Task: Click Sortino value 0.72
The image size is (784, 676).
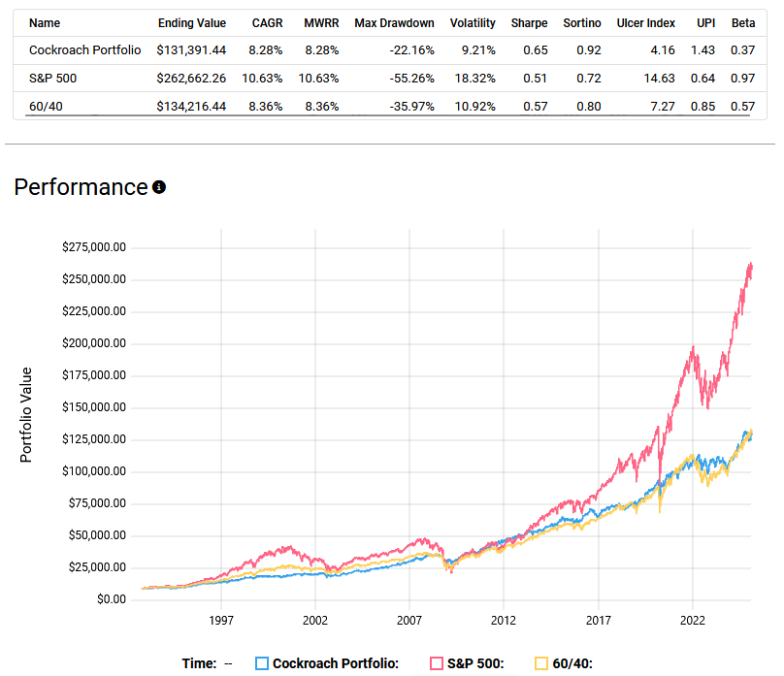Action: click(x=589, y=79)
